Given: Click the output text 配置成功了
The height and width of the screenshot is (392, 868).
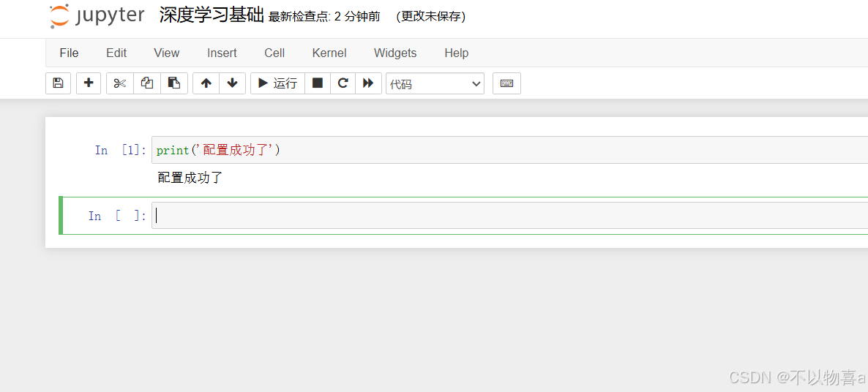Looking at the screenshot, I should pyautogui.click(x=190, y=178).
